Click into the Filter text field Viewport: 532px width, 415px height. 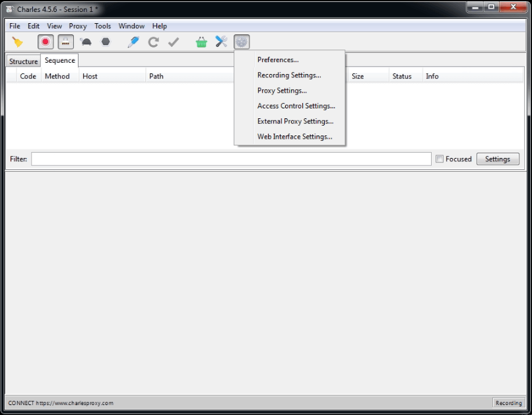click(231, 159)
